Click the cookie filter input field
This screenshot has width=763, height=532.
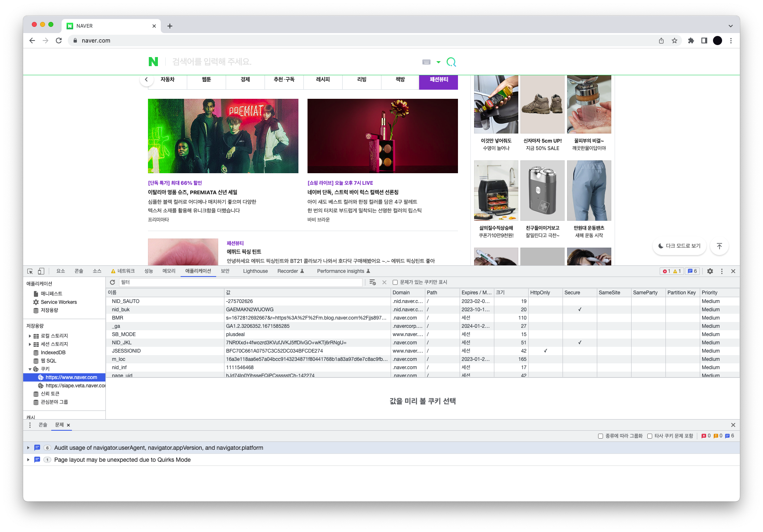(241, 282)
